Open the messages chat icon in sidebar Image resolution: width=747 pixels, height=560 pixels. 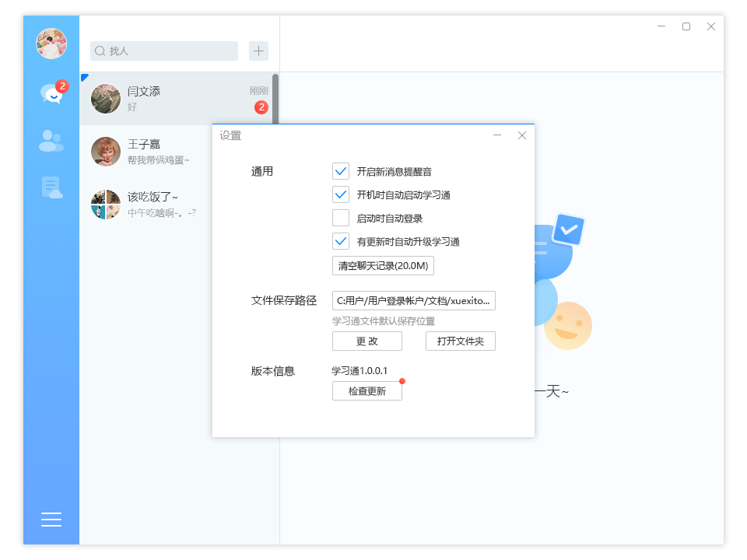(x=52, y=93)
